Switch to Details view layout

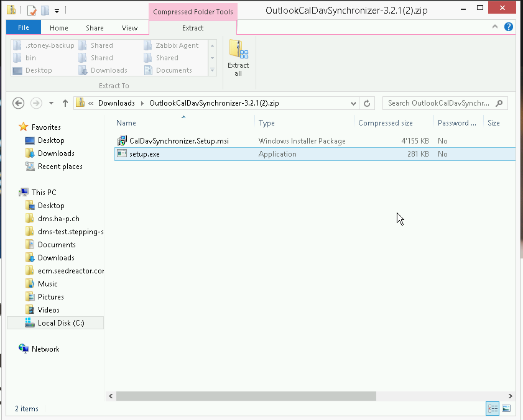(493, 408)
